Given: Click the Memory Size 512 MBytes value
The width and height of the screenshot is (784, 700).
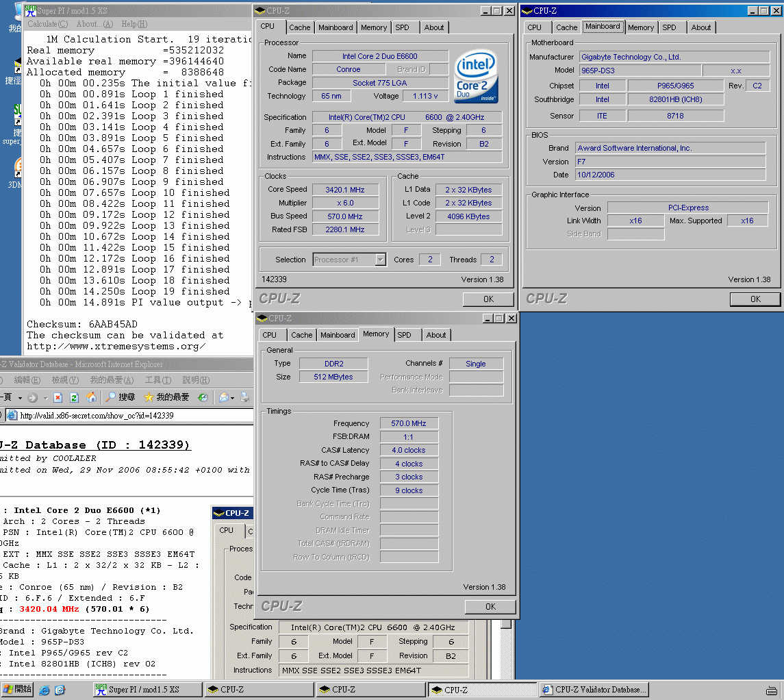Looking at the screenshot, I should 333,377.
